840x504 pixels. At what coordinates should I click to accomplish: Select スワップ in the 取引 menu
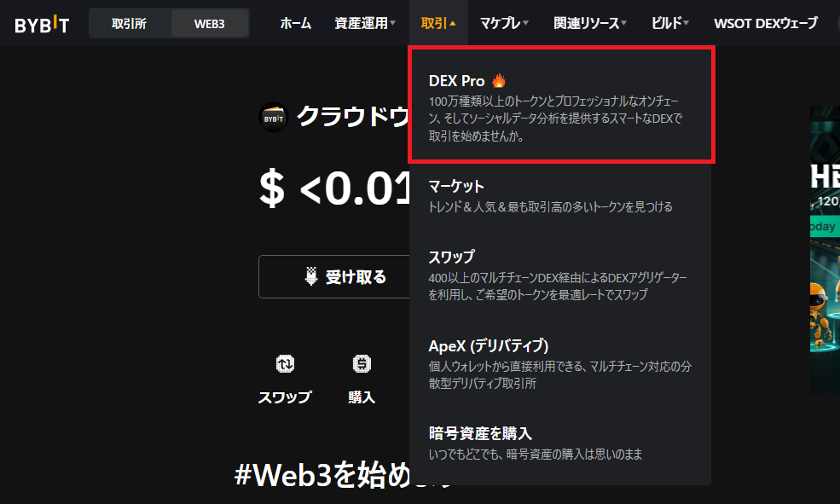pyautogui.click(x=560, y=275)
